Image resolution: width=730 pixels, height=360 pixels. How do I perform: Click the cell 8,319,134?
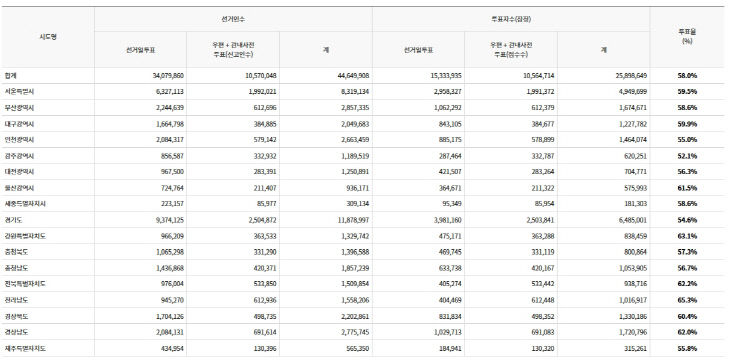355,92
